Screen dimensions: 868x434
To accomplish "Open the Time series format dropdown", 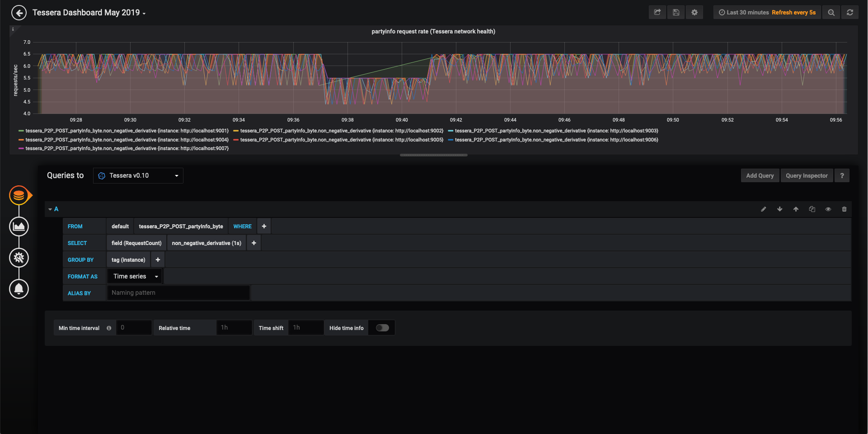I will 135,276.
